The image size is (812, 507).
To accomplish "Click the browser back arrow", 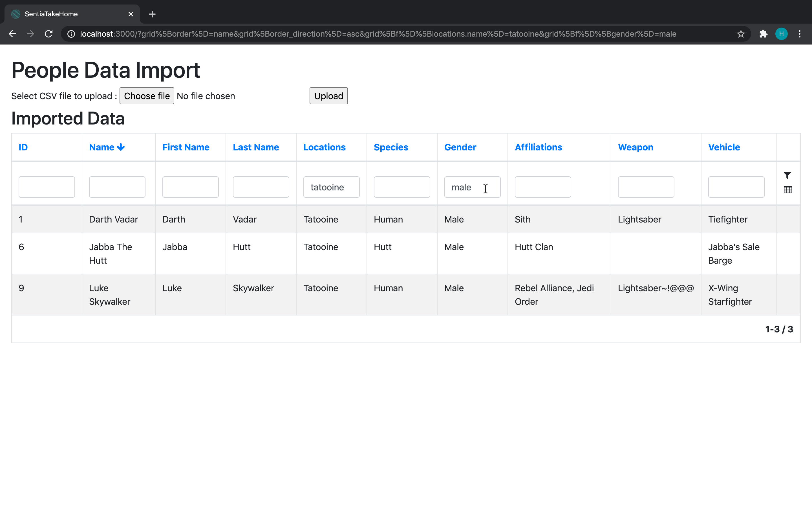I will pyautogui.click(x=12, y=34).
